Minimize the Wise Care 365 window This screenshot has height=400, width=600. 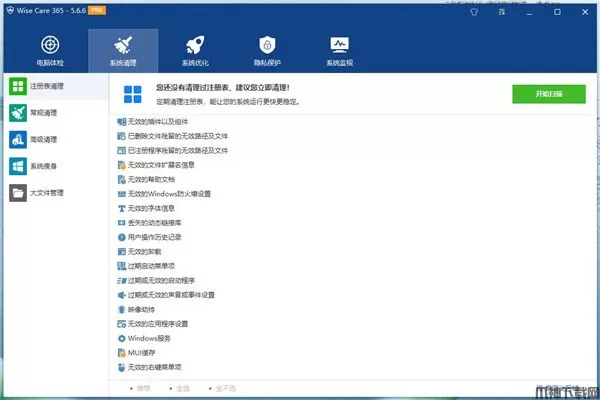(529, 12)
